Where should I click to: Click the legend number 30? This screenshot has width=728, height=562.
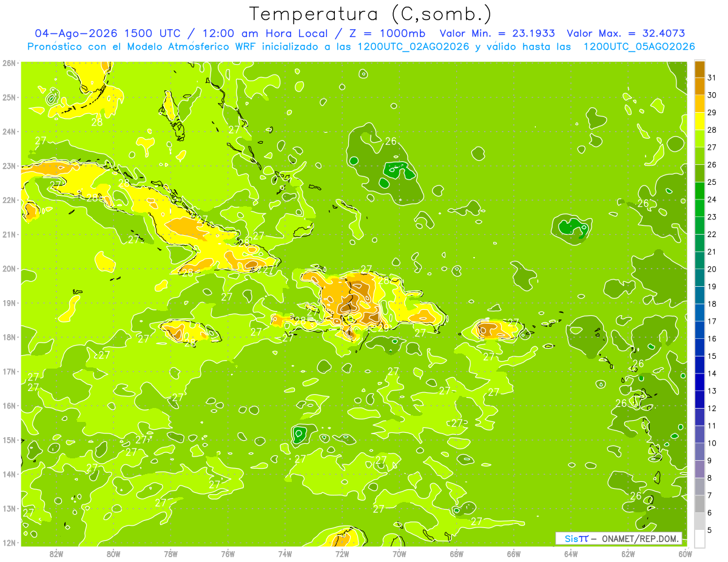click(x=712, y=95)
